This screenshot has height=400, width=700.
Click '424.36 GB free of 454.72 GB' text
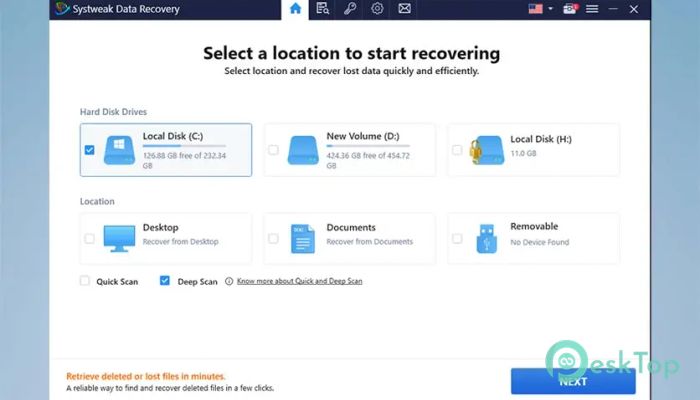pos(368,160)
